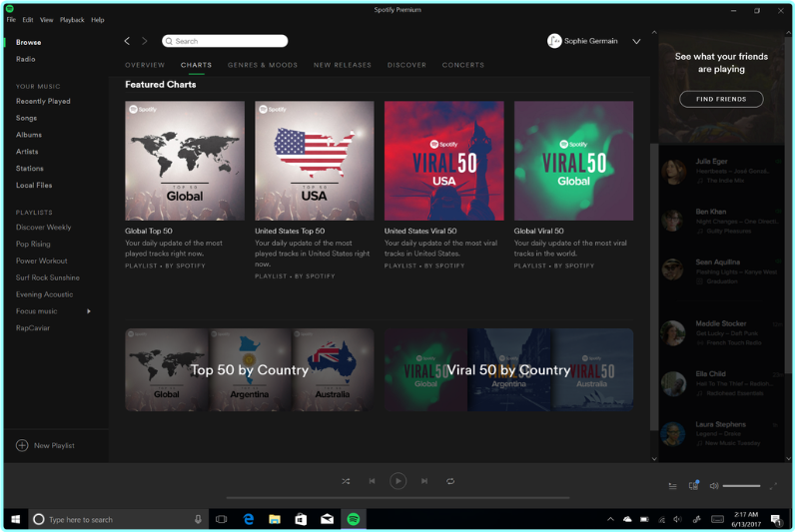Click the Find Friends button
The image size is (795, 532).
(721, 99)
